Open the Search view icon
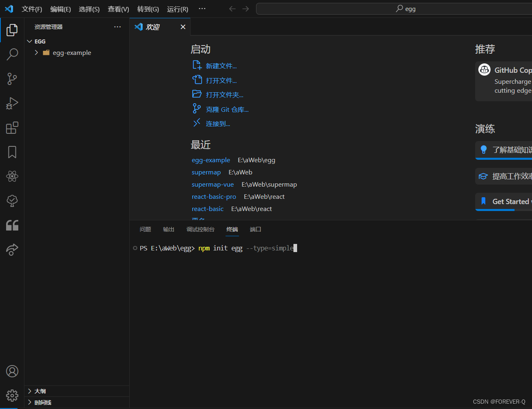This screenshot has width=532, height=409. click(12, 54)
